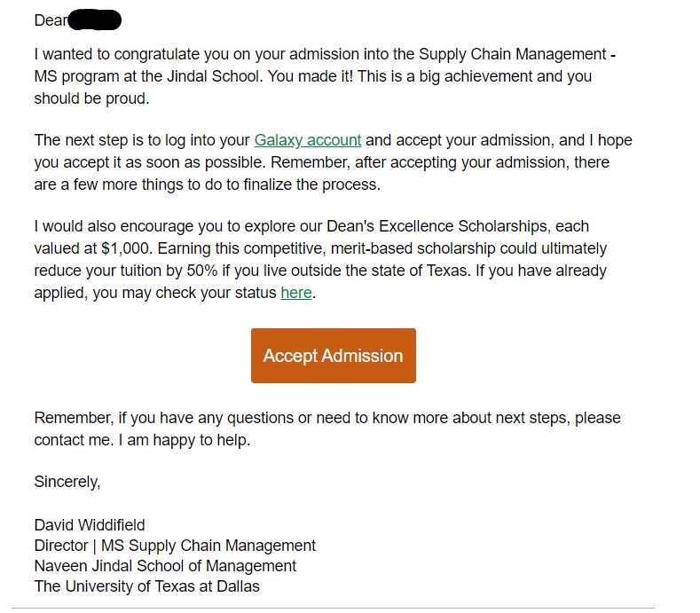Click the 'Supply Chain Management' program name in the first paragraph
The height and width of the screenshot is (613, 700).
[x=513, y=54]
